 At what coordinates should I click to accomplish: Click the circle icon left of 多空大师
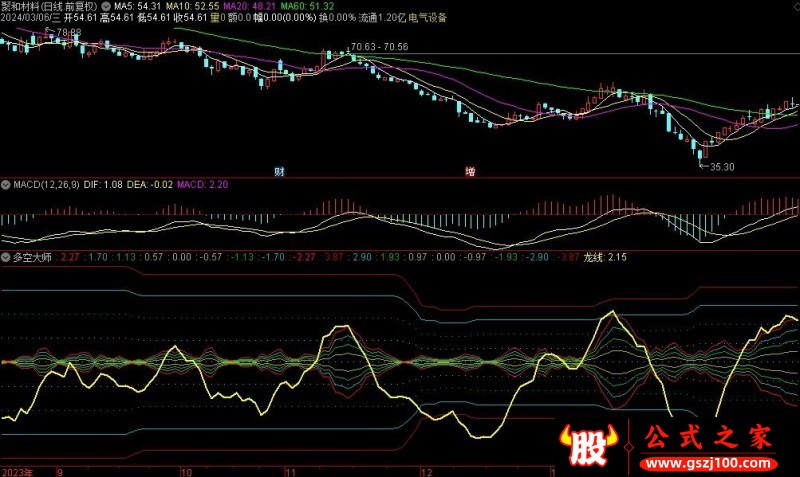5,257
